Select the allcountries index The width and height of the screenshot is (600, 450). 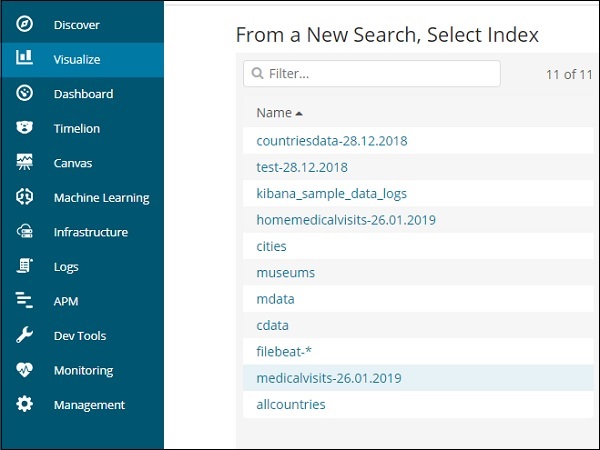(x=290, y=404)
